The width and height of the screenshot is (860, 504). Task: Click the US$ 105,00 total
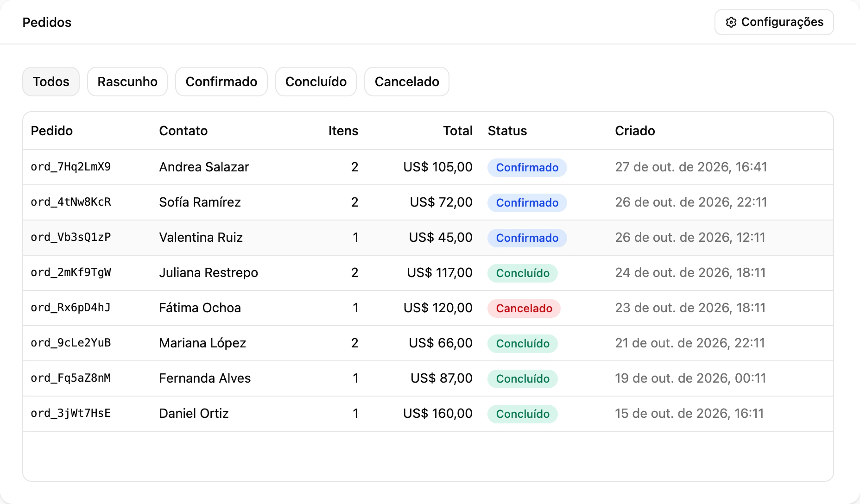(438, 167)
